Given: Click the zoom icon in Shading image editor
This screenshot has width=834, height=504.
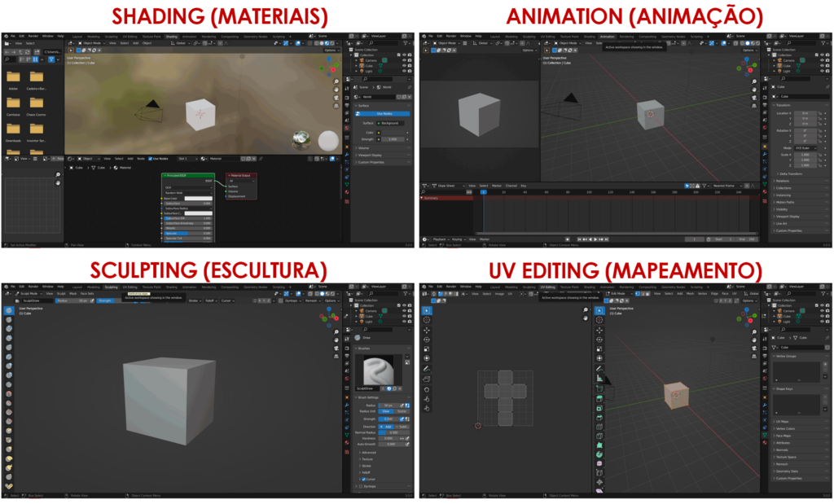Looking at the screenshot, I should 58,175.
